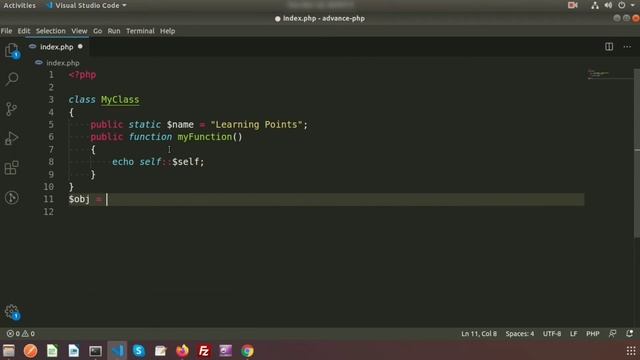
Task: Open the Source Control view
Action: 11,109
